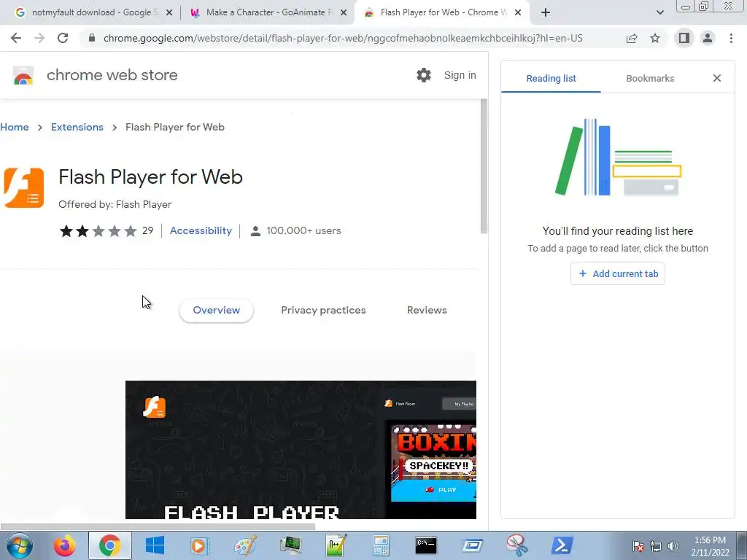The image size is (747, 560).
Task: Click the Chrome Web Store logo
Action: pos(23,76)
